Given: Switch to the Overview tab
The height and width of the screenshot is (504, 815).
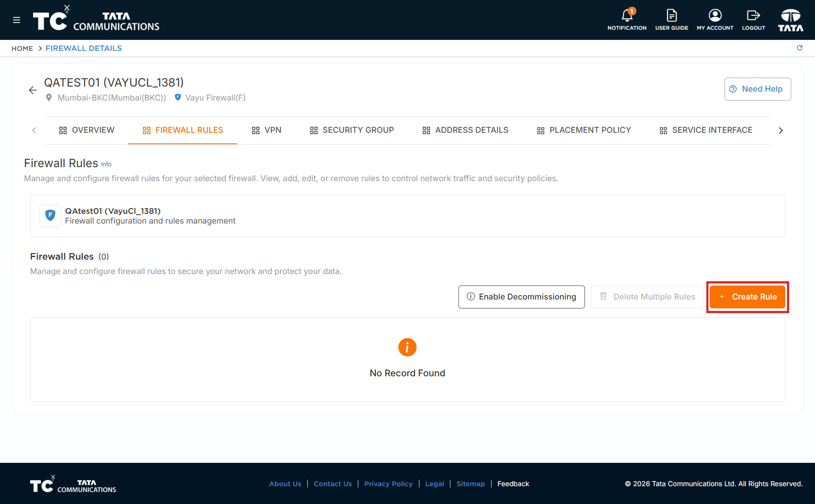Looking at the screenshot, I should click(x=87, y=130).
